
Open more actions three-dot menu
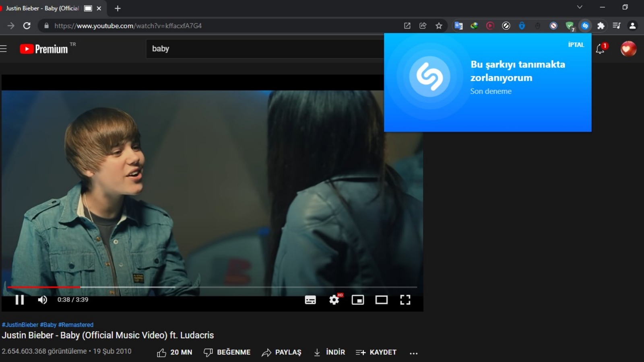(413, 353)
